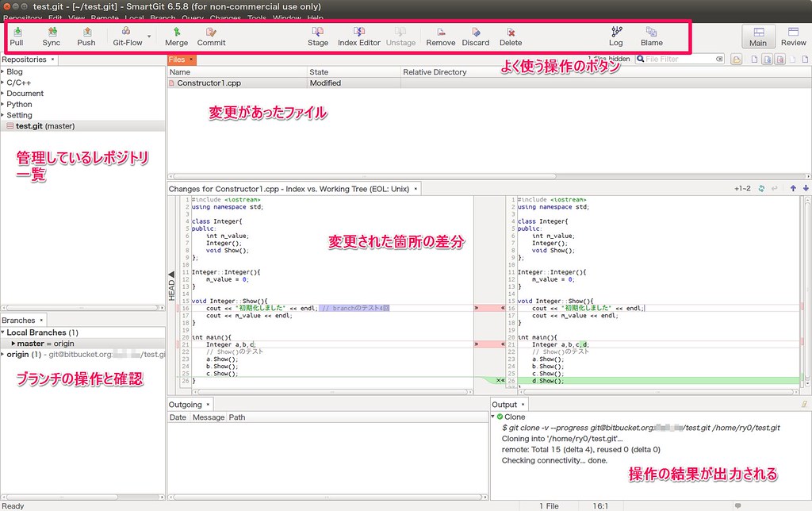Open the Index Editor tool

click(x=359, y=36)
